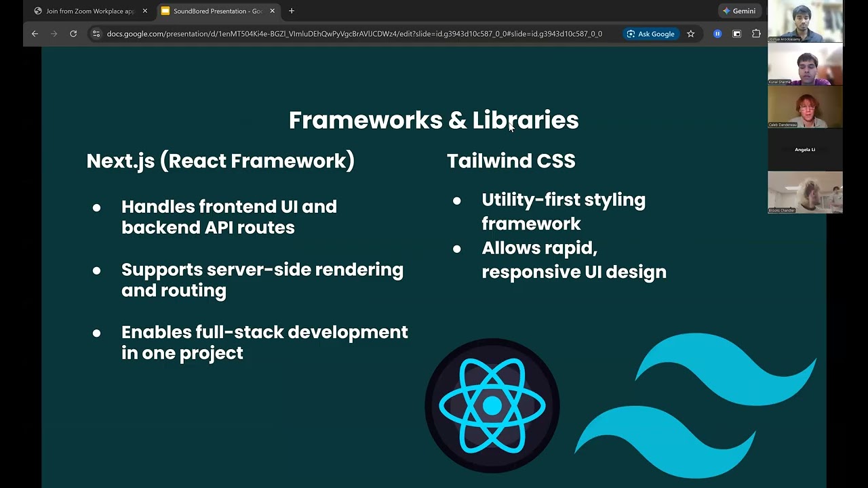Open the Extensions puzzle icon
The image size is (868, 488).
[x=756, y=34]
